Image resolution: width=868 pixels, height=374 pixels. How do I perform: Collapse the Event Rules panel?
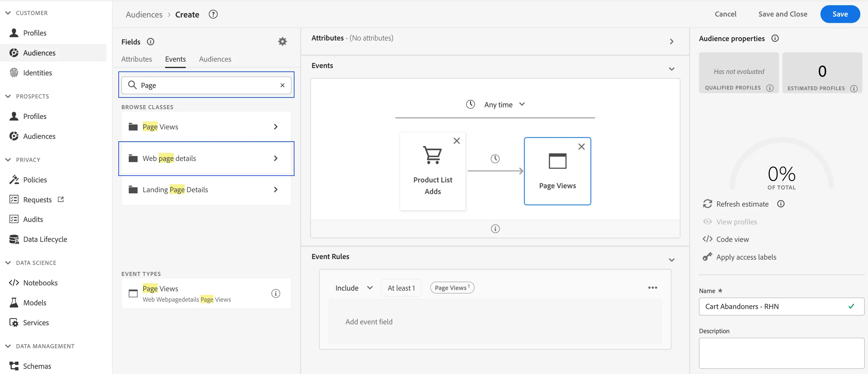click(x=671, y=260)
